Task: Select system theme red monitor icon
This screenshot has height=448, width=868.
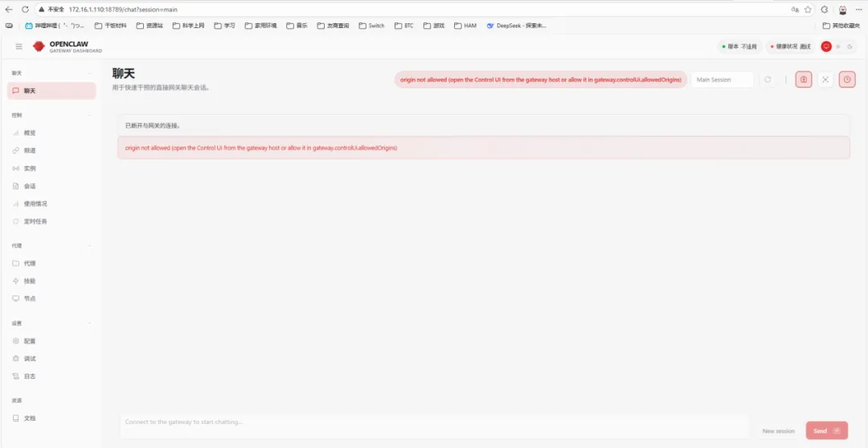Action: pyautogui.click(x=826, y=47)
